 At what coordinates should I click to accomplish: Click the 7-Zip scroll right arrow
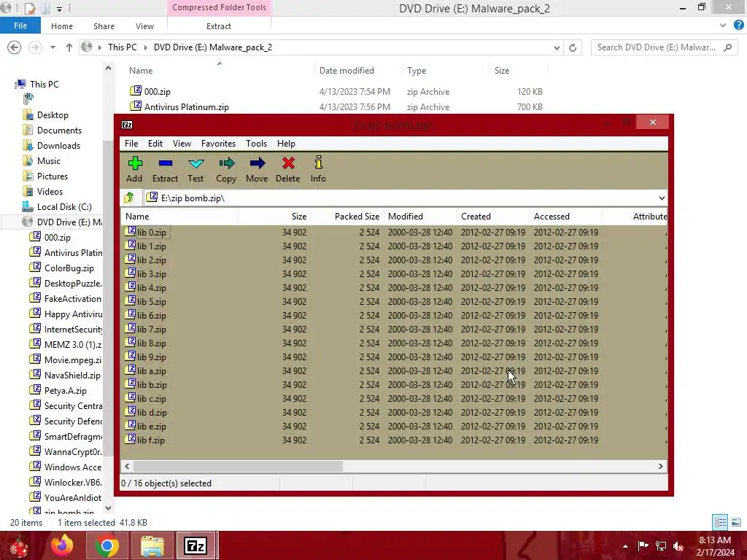point(660,466)
